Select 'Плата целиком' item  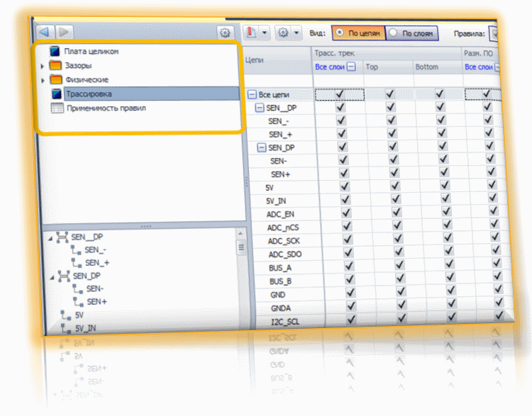pos(92,52)
